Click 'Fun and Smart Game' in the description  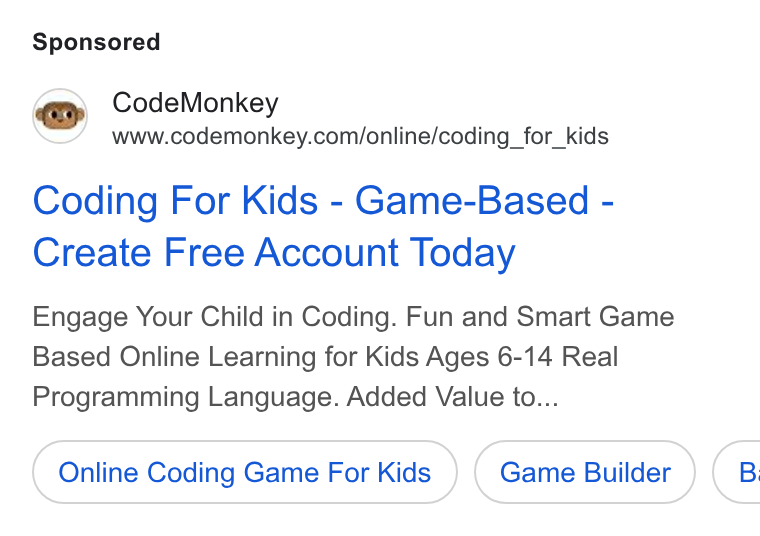point(540,317)
